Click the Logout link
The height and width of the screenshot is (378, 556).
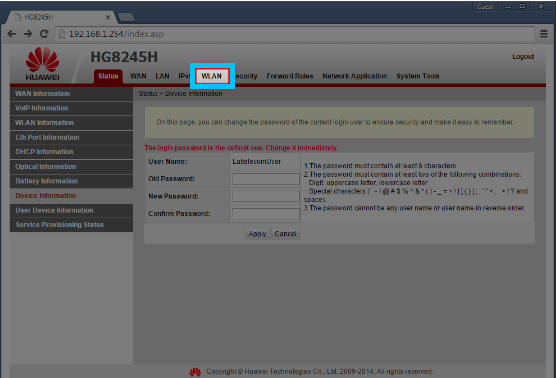tap(523, 57)
